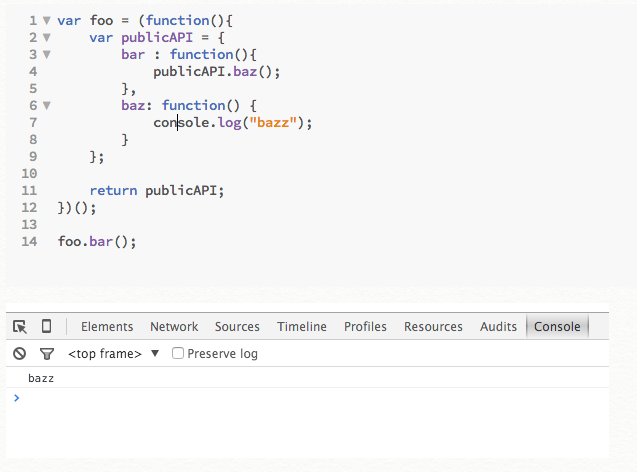The height and width of the screenshot is (472, 637).
Task: Toggle the device mode phone icon
Action: pos(47,326)
